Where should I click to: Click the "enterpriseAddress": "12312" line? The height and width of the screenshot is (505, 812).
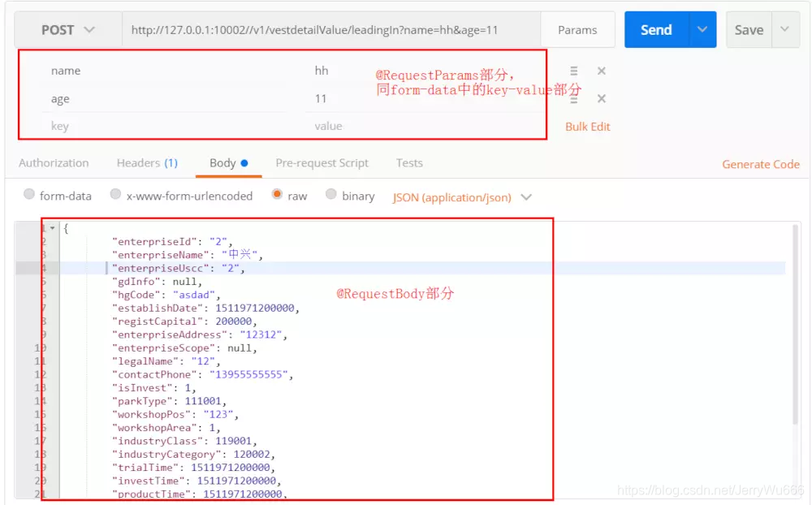pyautogui.click(x=200, y=335)
